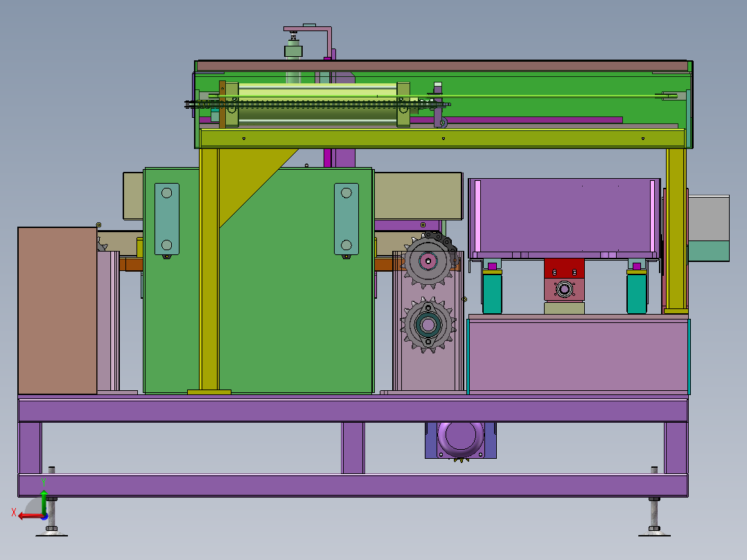Select the yellow triangular gusset plate

point(251,181)
